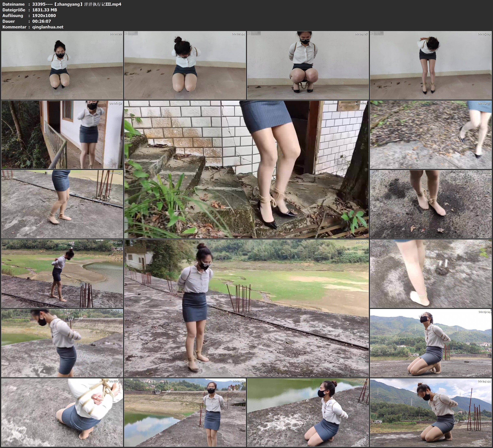Click the thumbnail timestamped 00:01:22

click(62, 65)
